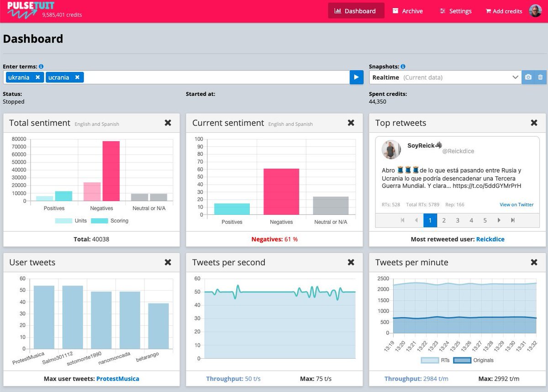Click the Negatives Scoring bar in Total sentiment
Viewport: 548px width, 392px height.
111,171
